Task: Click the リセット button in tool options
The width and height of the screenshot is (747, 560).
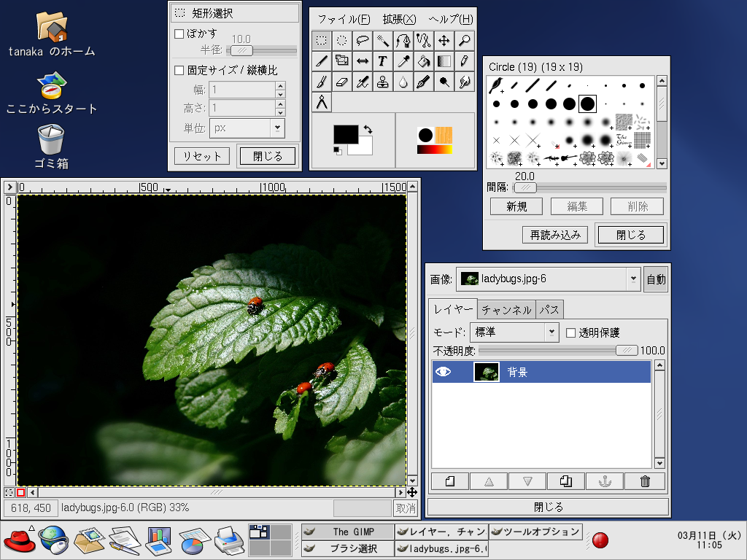Action: [x=202, y=156]
